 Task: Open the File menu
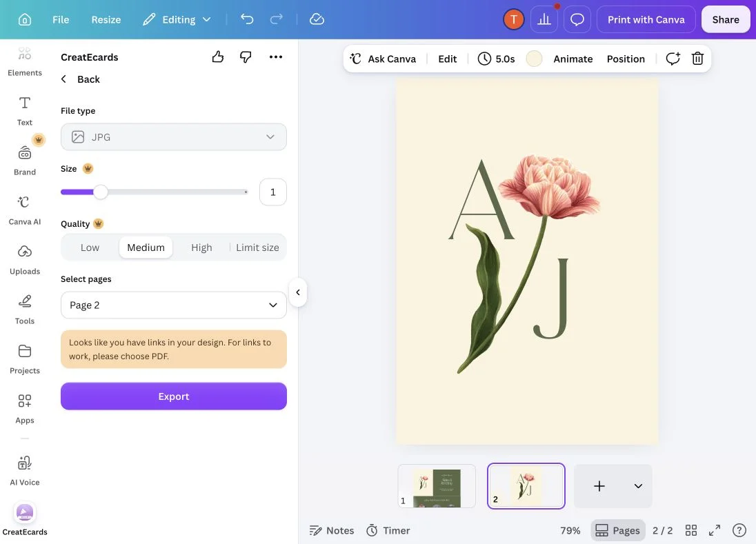(61, 20)
